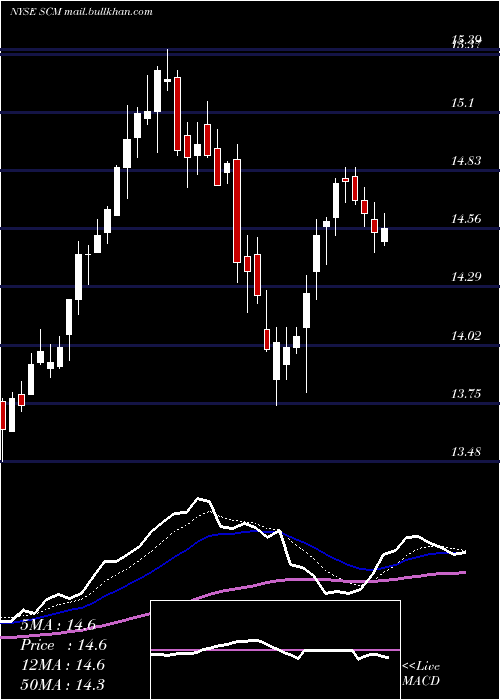This screenshot has height=700, width=500.
Task: Click the 12MA : 14.6 legend entry
Action: point(62,664)
